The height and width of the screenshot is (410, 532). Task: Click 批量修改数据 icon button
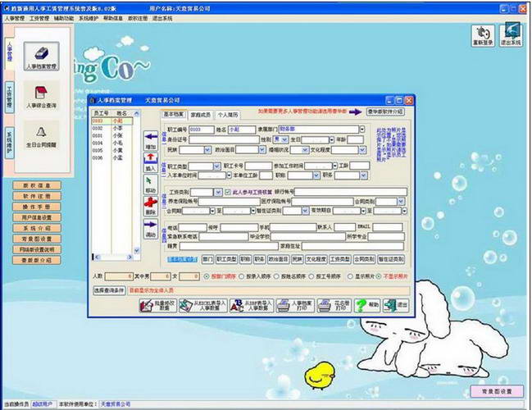157,306
